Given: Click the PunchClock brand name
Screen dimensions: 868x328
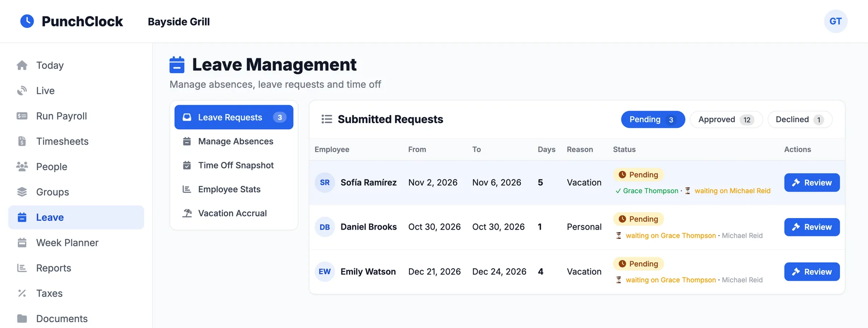Looking at the screenshot, I should 82,21.
